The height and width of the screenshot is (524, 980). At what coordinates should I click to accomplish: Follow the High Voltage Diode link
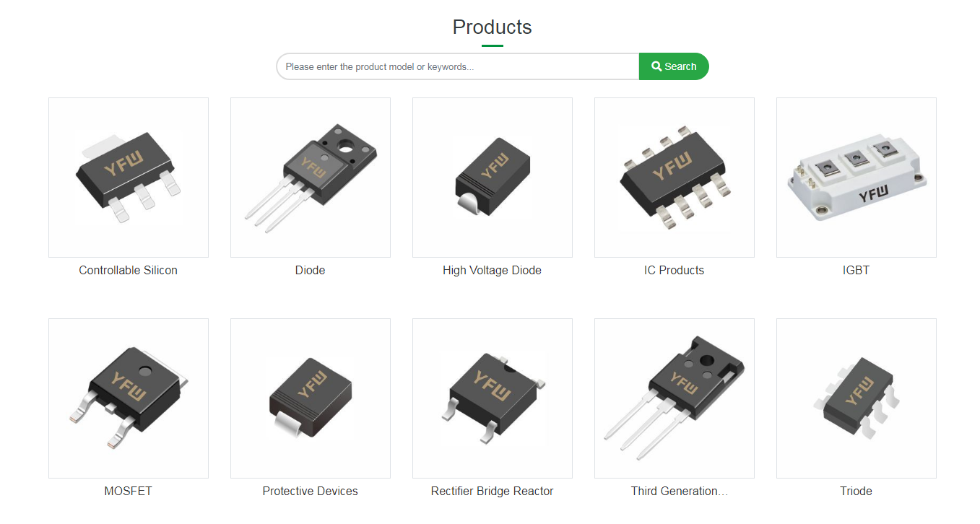point(493,271)
